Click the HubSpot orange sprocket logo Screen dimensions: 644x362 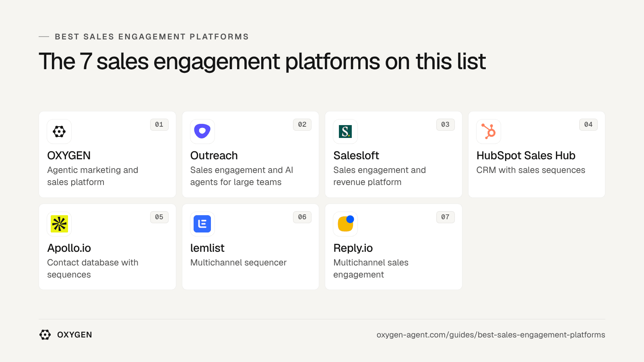tap(489, 132)
